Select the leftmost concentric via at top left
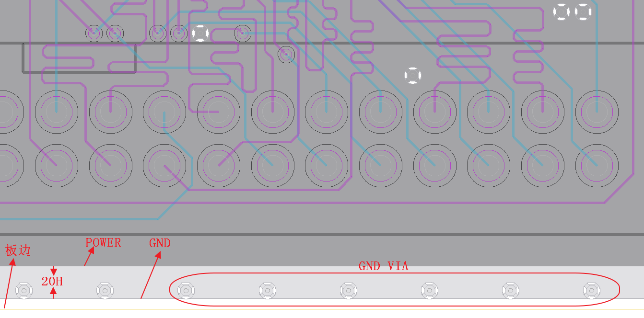Screen dimensions: 644x318 94,34
